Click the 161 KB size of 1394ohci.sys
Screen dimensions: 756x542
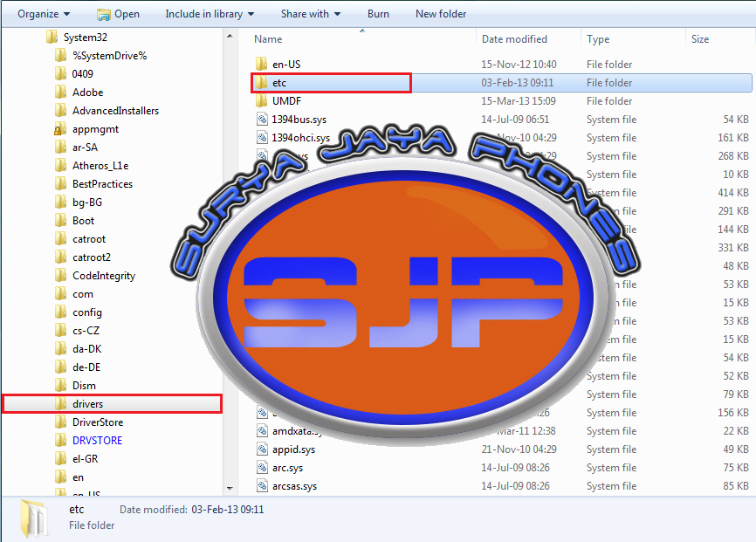click(x=733, y=137)
